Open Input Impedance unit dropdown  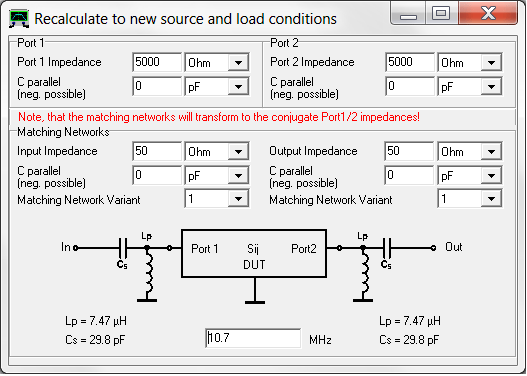239,152
